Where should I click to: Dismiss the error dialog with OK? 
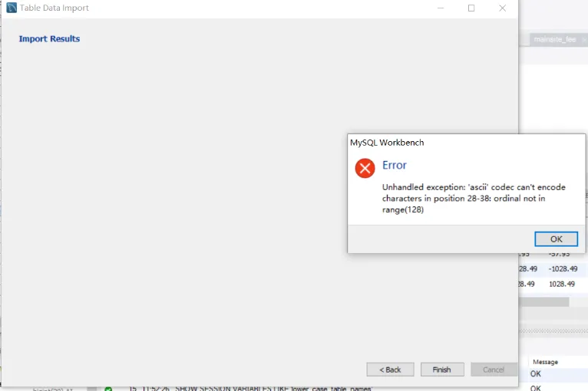point(556,239)
